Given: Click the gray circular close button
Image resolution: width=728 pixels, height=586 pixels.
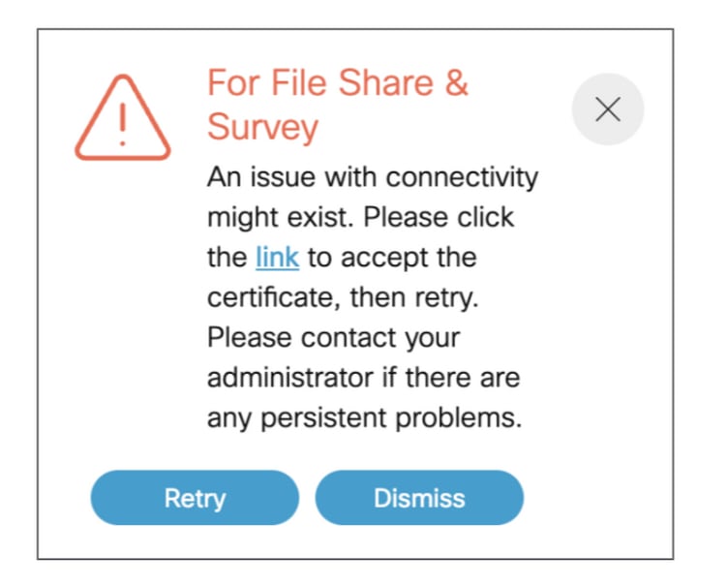Looking at the screenshot, I should click(608, 109).
